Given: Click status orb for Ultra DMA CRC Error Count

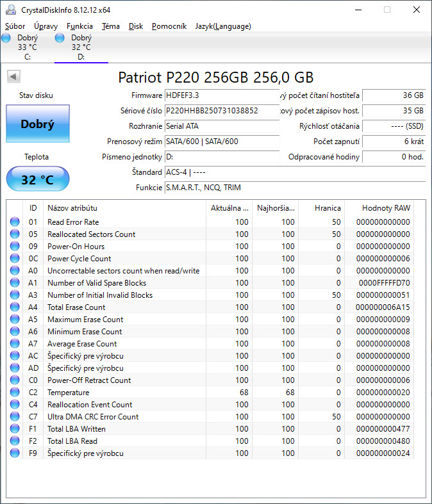Looking at the screenshot, I should 15,416.
